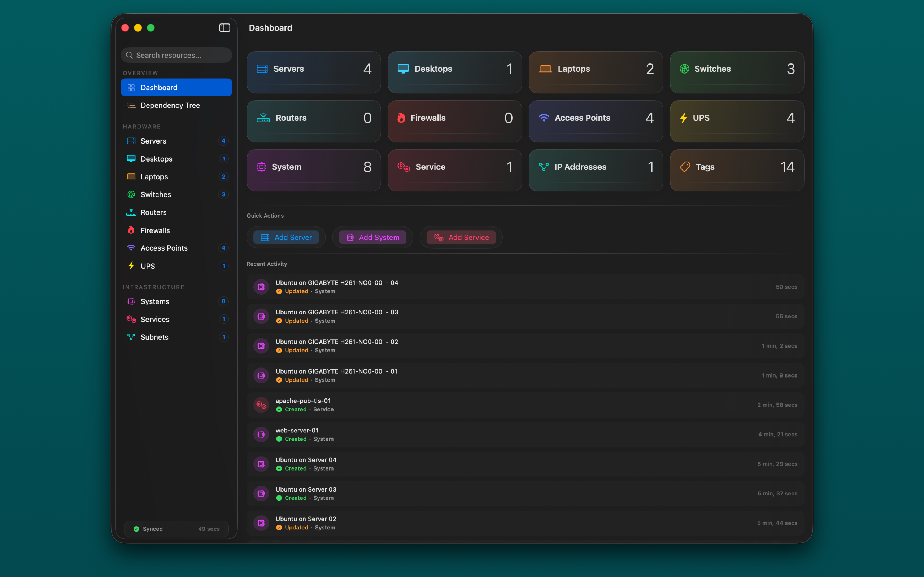The image size is (924, 577).
Task: Click the Search resources input field
Action: 176,55
